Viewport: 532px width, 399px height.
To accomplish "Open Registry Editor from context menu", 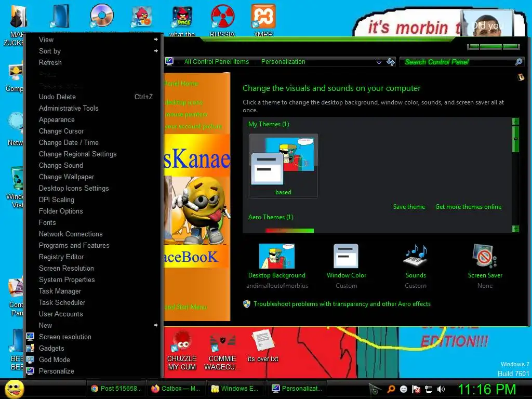I will 94,257.
